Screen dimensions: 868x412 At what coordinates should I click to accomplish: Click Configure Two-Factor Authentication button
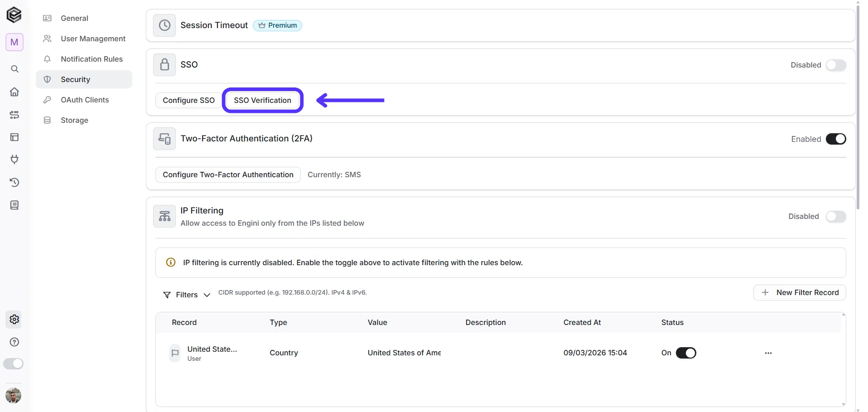pos(228,174)
